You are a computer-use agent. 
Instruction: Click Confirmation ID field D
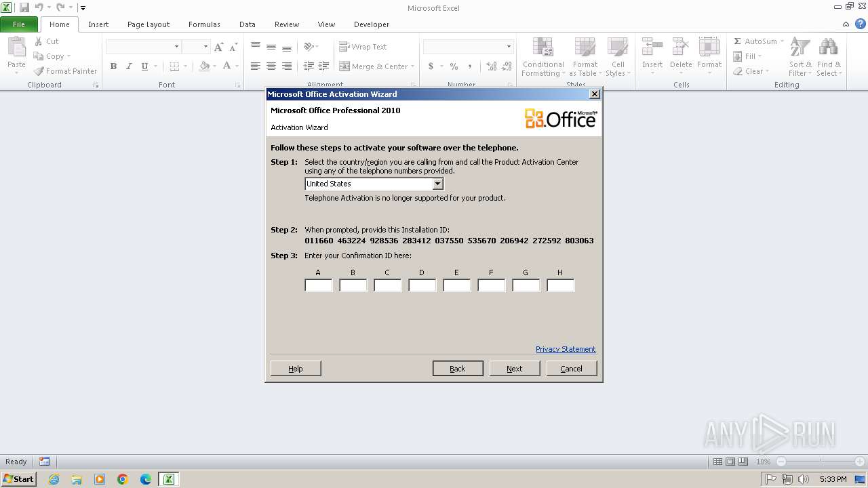coord(422,285)
